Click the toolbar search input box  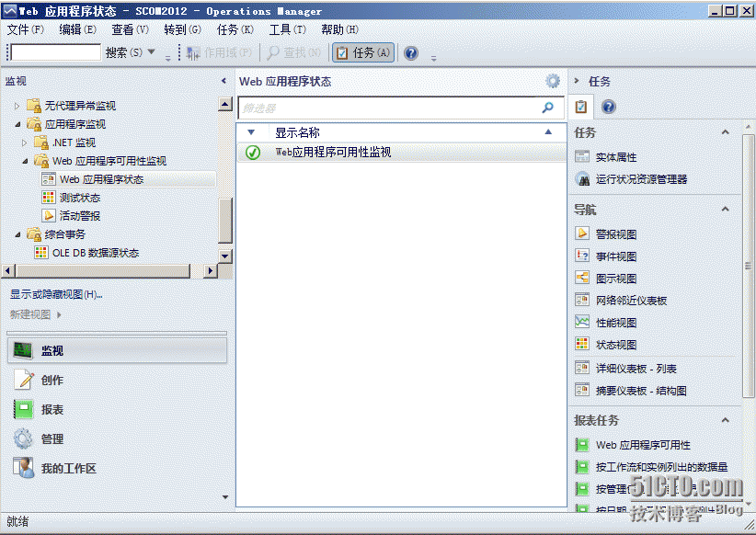point(55,52)
